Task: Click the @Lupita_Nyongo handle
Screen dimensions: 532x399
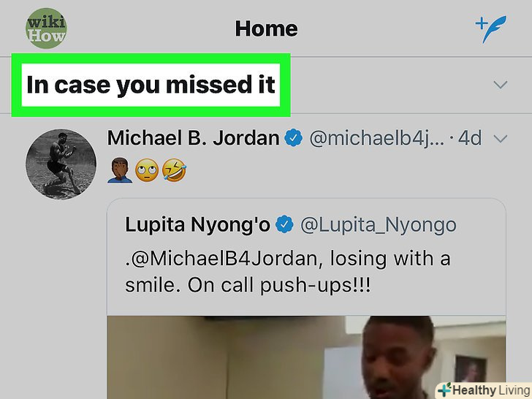Action: pos(379,225)
